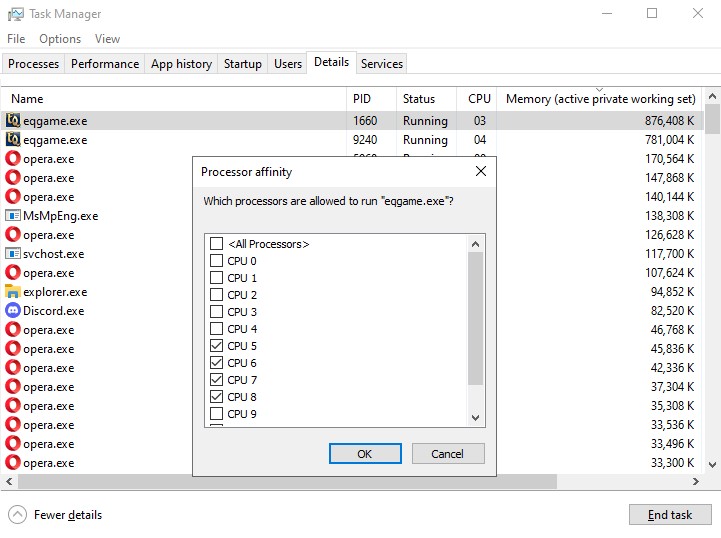This screenshot has width=721, height=538.
Task: Click the second eqgame.exe icon, PID 9240
Action: tap(13, 140)
